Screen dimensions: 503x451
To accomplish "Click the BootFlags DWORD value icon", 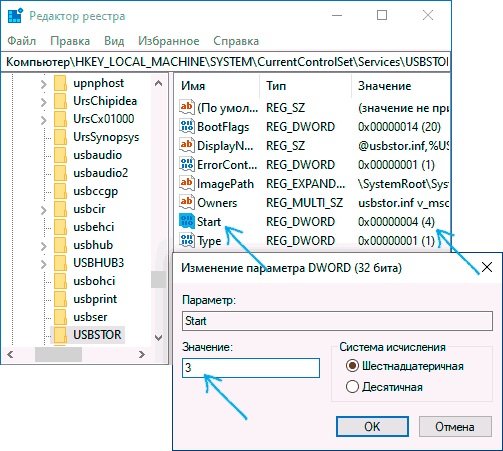I will click(x=187, y=126).
